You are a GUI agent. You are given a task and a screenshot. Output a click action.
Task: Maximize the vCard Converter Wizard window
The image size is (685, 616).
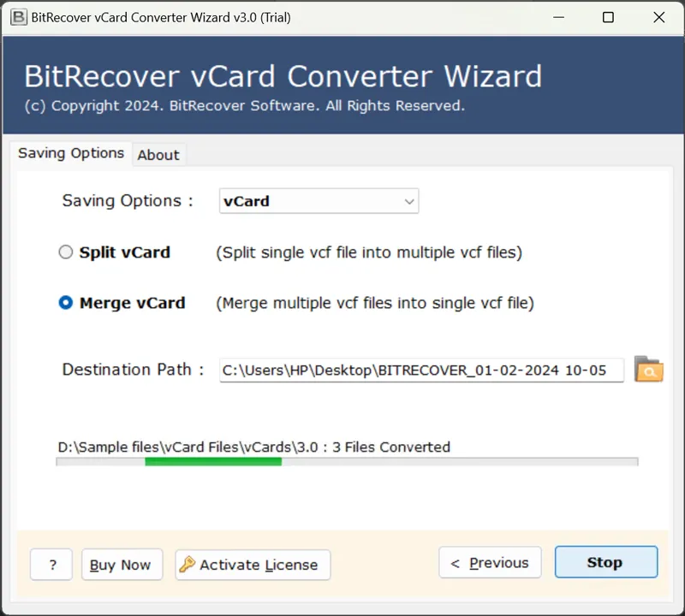pos(608,17)
